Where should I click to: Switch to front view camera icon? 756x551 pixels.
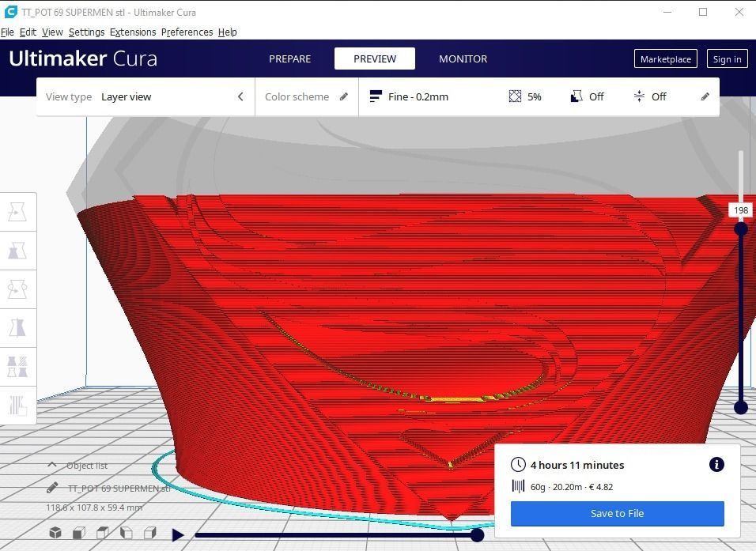pyautogui.click(x=79, y=533)
